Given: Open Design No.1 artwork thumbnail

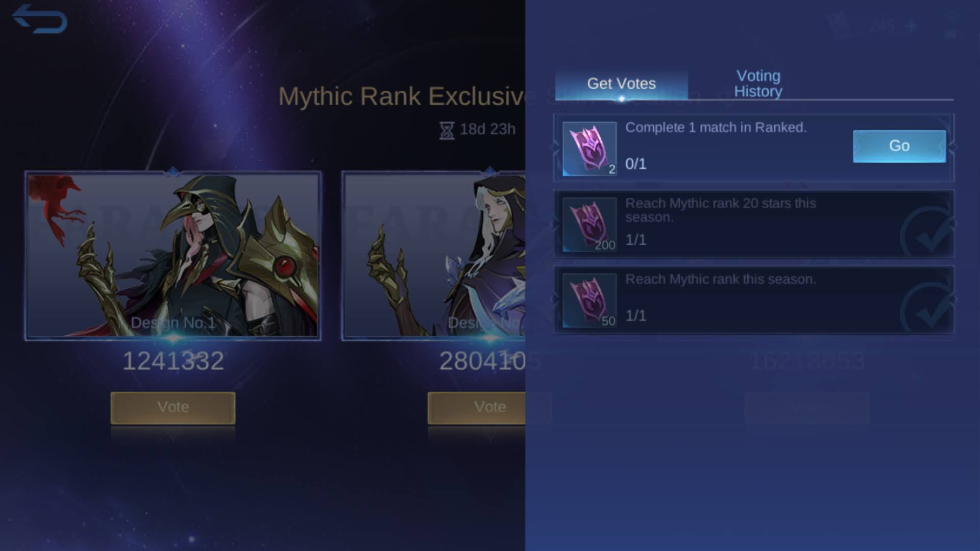Looking at the screenshot, I should tap(173, 256).
